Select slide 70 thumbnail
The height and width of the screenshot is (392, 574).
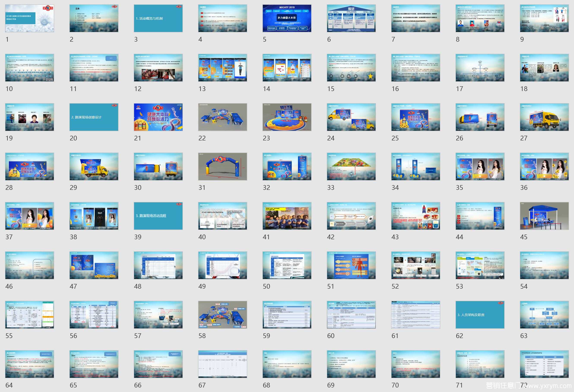pyautogui.click(x=416, y=364)
